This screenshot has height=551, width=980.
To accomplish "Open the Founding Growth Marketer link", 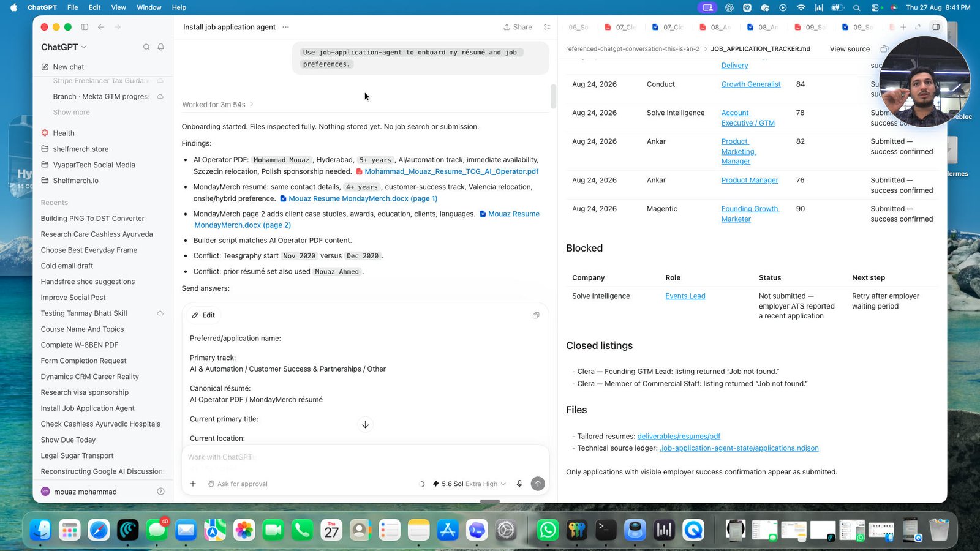I will [x=750, y=214].
